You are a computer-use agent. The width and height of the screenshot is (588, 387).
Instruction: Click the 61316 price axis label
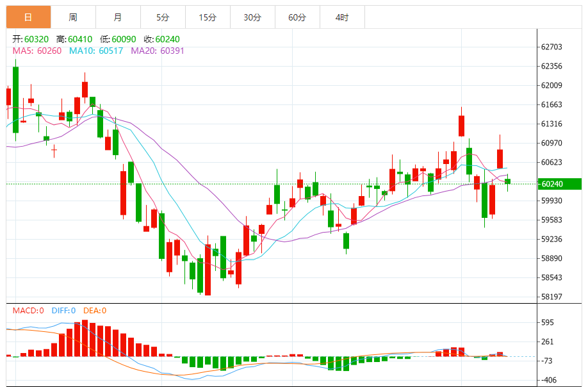(551, 124)
